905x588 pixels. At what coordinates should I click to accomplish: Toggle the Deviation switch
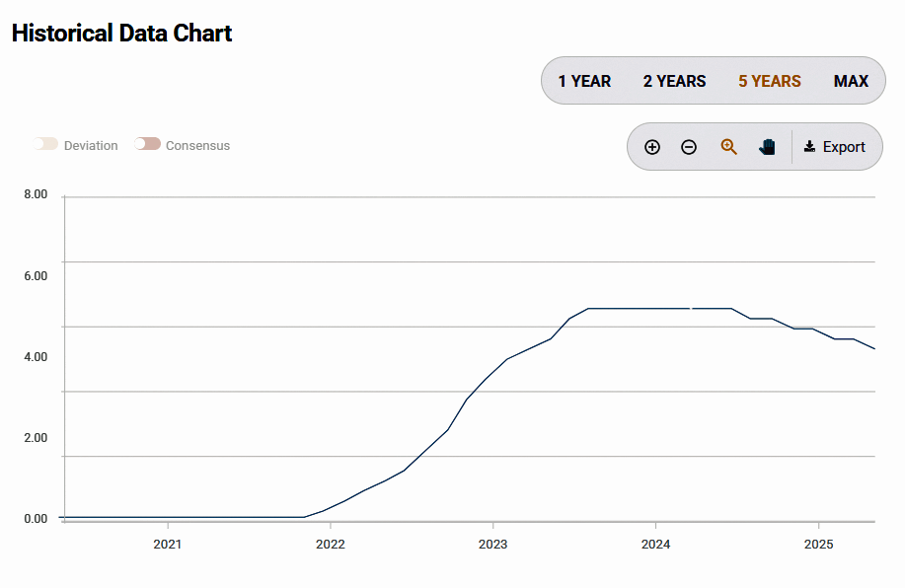tap(46, 144)
